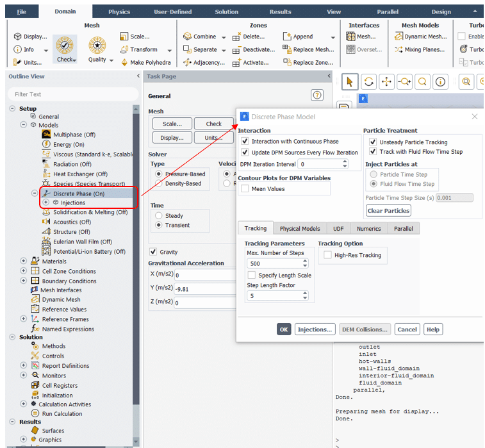
Task: Select the Steady time radio button
Action: pyautogui.click(x=159, y=216)
